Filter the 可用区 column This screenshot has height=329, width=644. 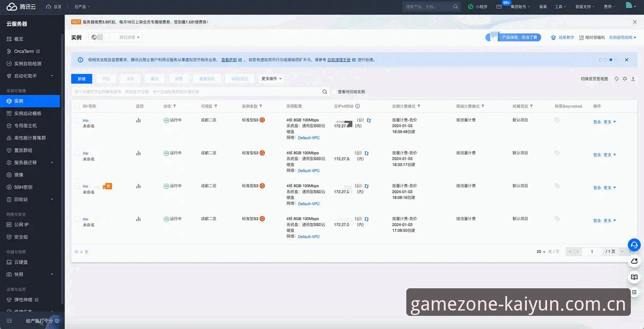tap(215, 106)
